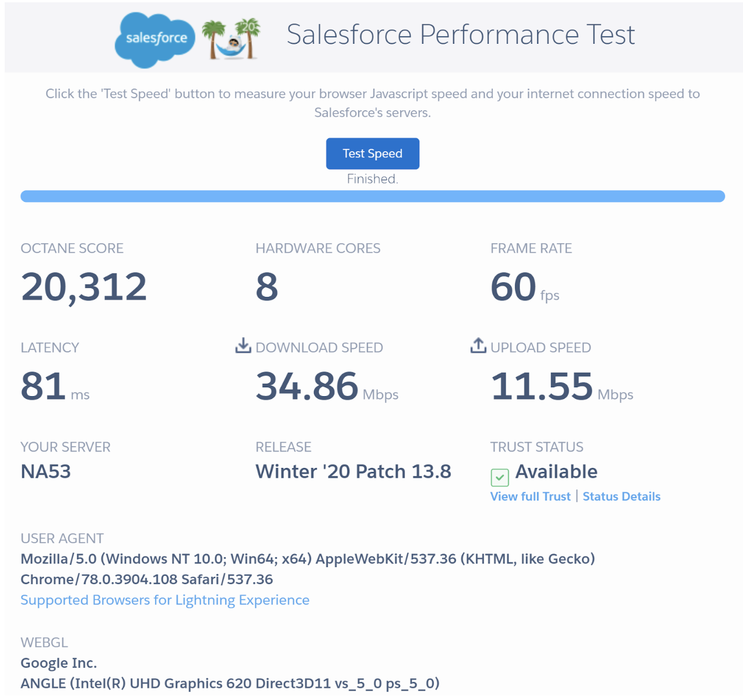The image size is (743, 700).
Task: Click the 34.86 download speed value
Action: coord(307,386)
